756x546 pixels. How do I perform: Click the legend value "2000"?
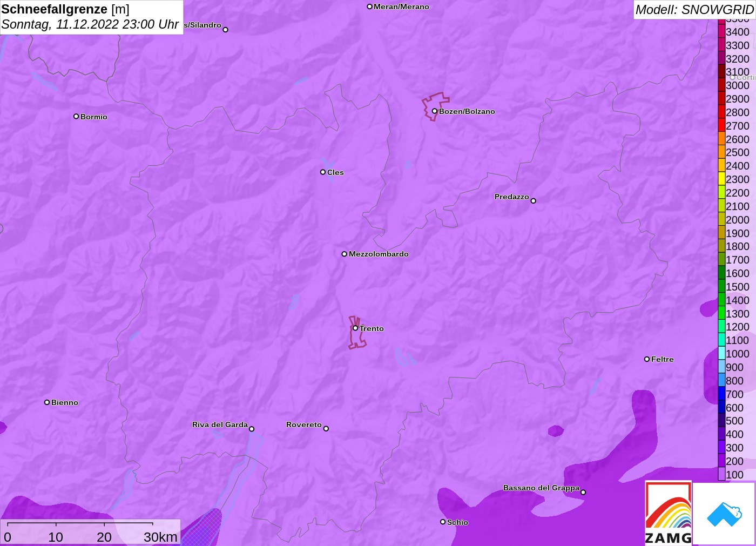[738, 220]
